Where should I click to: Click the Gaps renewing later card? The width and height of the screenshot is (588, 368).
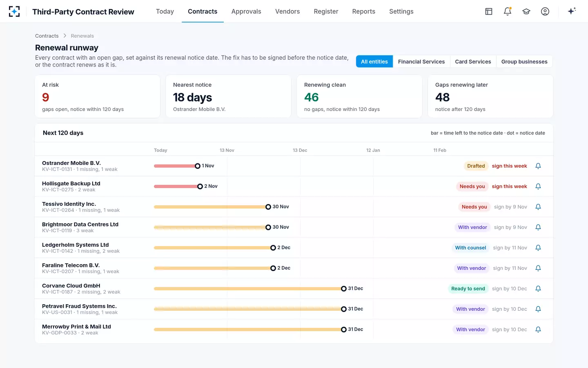coord(490,96)
